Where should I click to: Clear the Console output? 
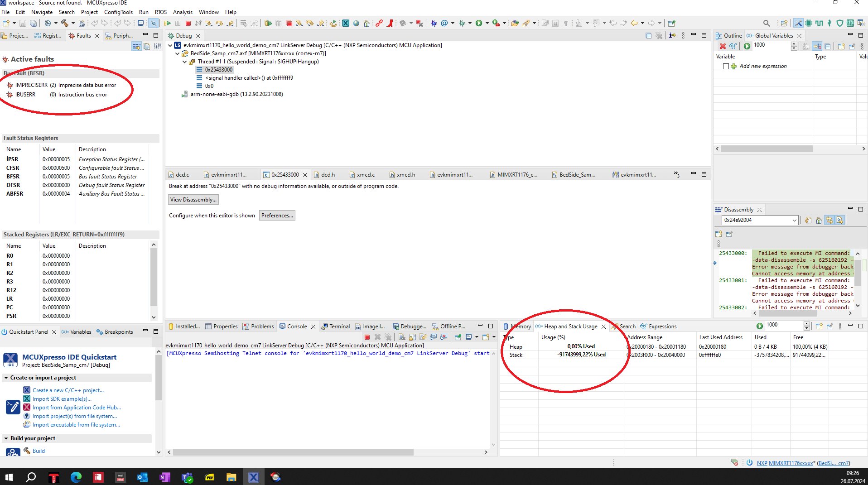pyautogui.click(x=402, y=337)
